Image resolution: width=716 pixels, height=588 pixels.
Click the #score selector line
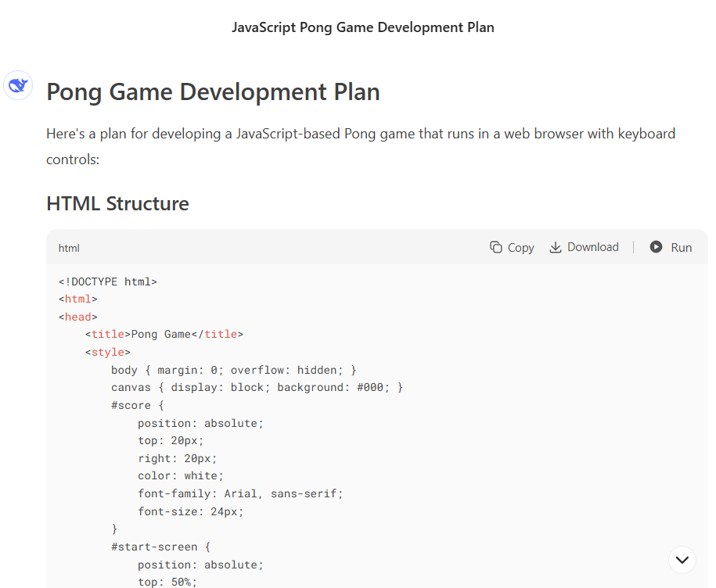pyautogui.click(x=138, y=405)
